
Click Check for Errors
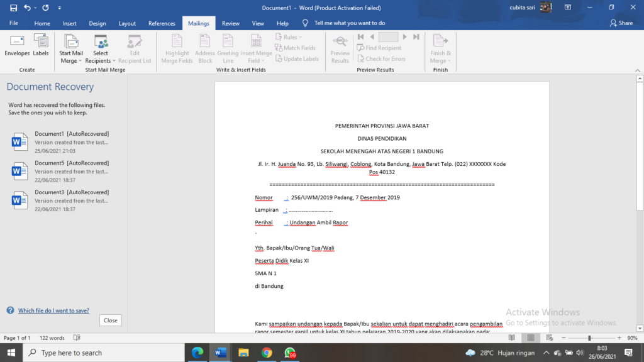click(381, 58)
